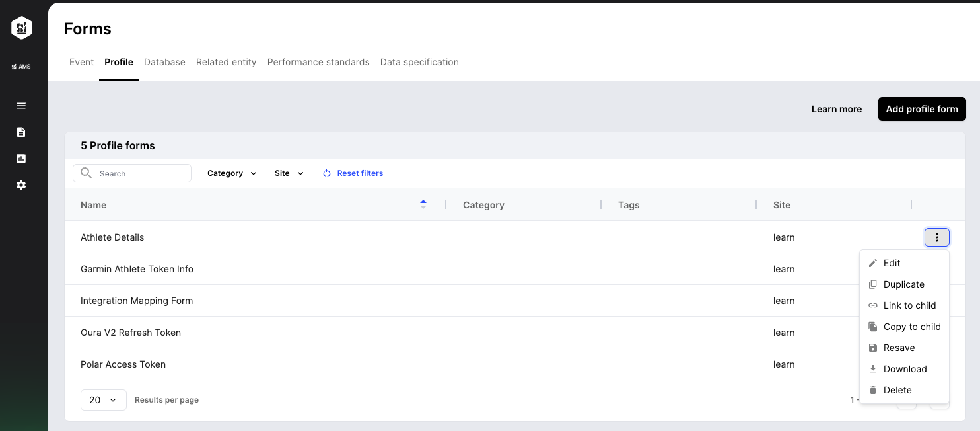Open the Site filter dropdown
Image resolution: width=980 pixels, height=431 pixels.
tap(289, 173)
